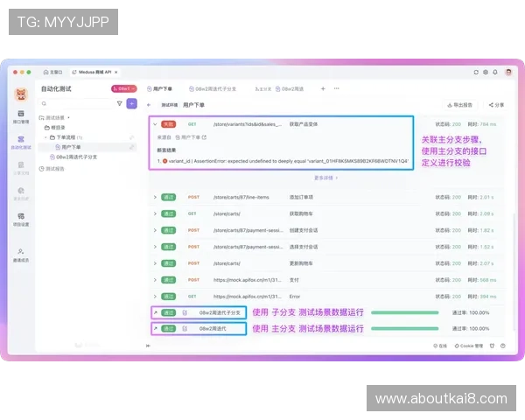525x420 pixels.
Task: Collapse the 下单流程 folder in the tree
Action: pos(45,137)
